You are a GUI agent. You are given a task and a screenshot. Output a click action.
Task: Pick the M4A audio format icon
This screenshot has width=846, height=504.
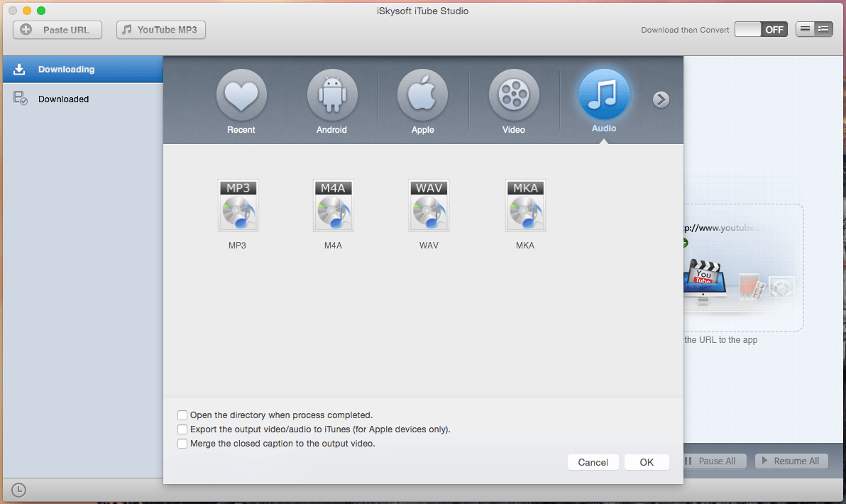333,206
